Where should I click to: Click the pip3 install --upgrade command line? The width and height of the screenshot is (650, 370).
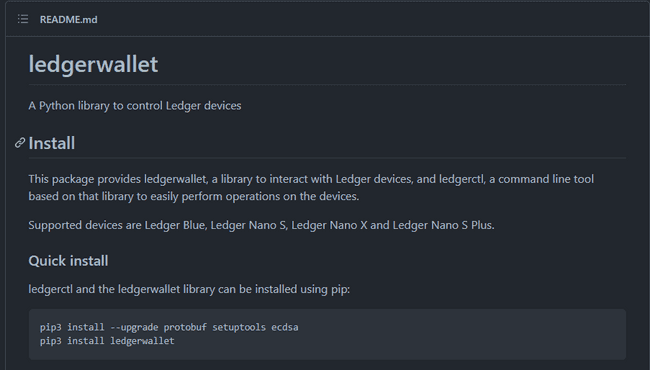(x=169, y=327)
